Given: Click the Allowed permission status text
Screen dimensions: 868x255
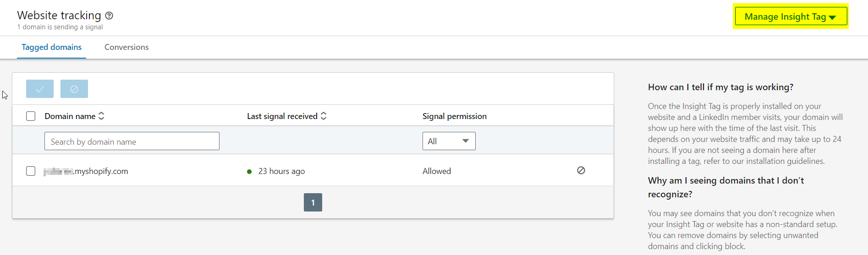Looking at the screenshot, I should tap(437, 171).
